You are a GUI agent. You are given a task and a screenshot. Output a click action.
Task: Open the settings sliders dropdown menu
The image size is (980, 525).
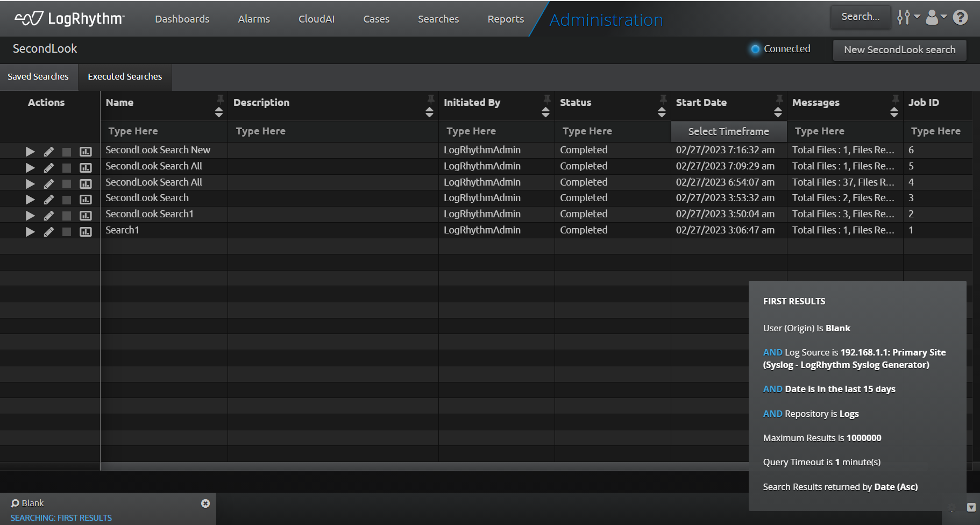pyautogui.click(x=907, y=18)
